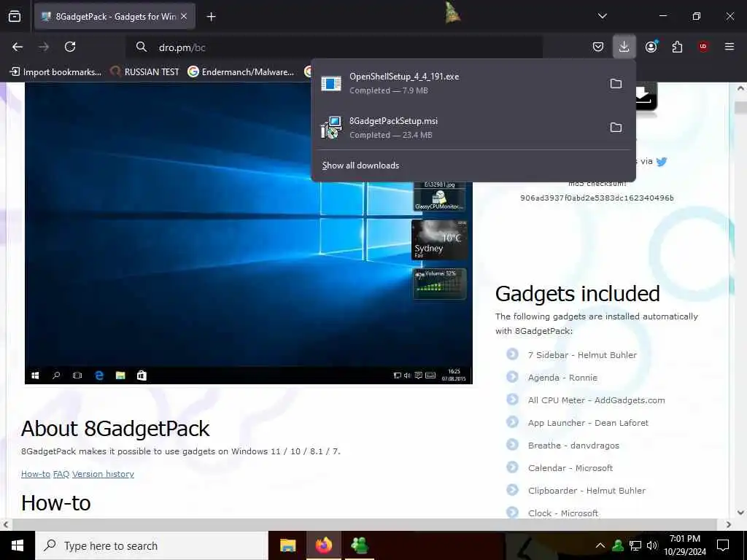This screenshot has width=747, height=560.
Task: Open the Pocket save icon
Action: point(598,47)
